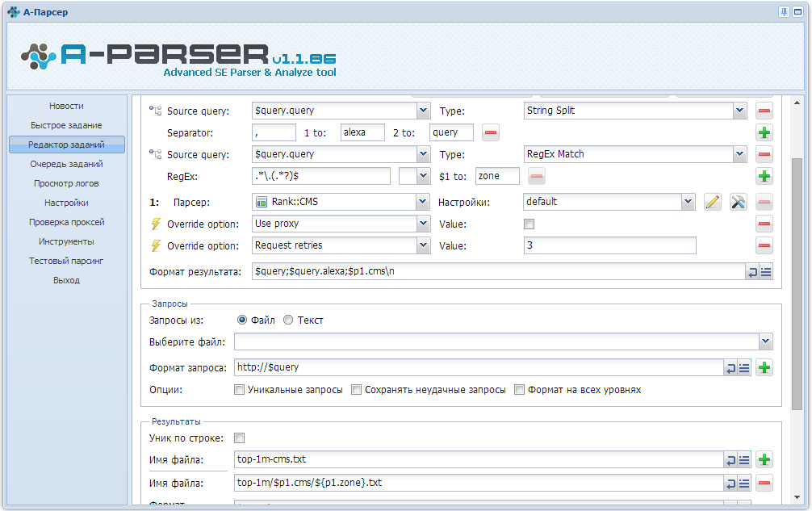Enable Уникальные запросы option
812x511 pixels.
point(239,389)
